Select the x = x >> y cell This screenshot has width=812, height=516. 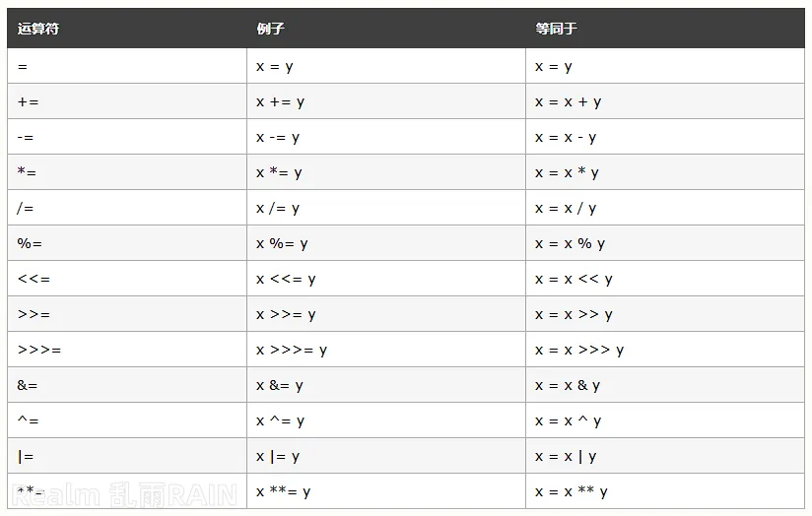(574, 314)
